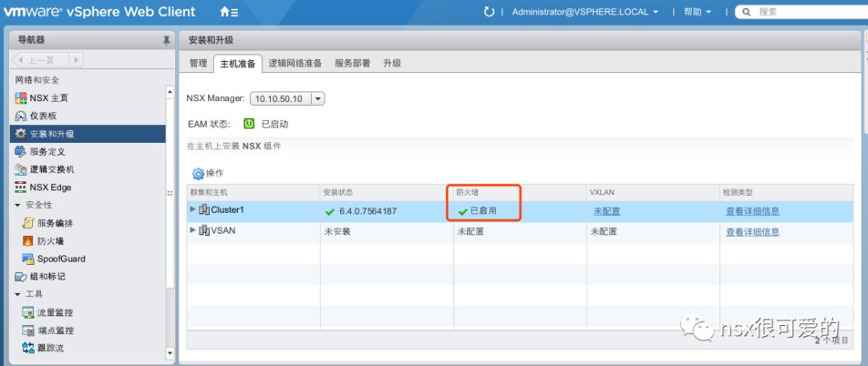The width and height of the screenshot is (868, 366).
Task: Click the 未配置 VXLAN link for Cluster1
Action: point(607,210)
